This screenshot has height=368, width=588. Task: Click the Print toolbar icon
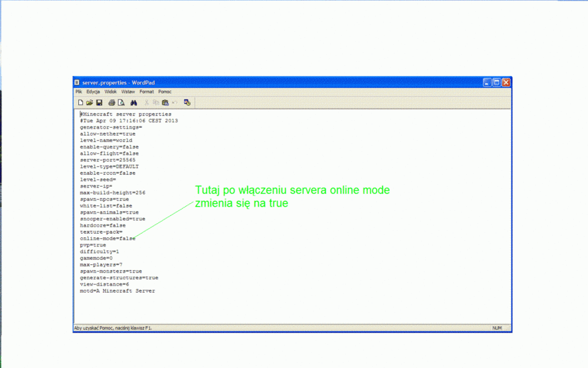click(111, 102)
